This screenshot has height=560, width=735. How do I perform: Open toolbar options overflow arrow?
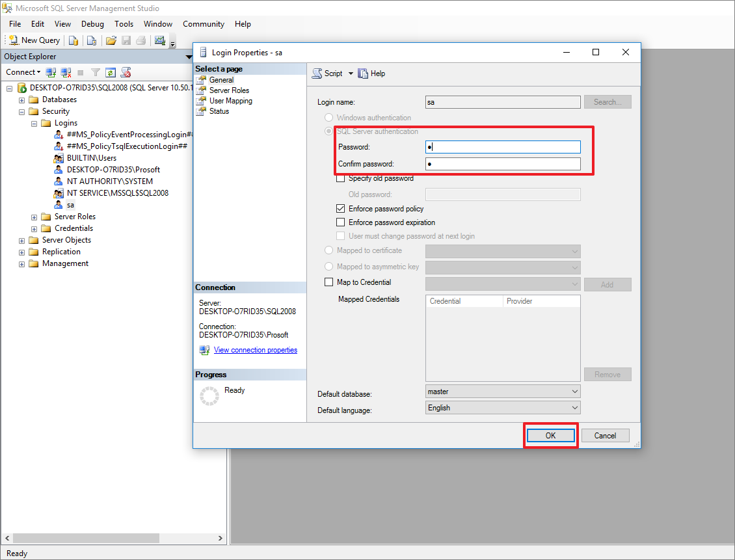tap(172, 44)
